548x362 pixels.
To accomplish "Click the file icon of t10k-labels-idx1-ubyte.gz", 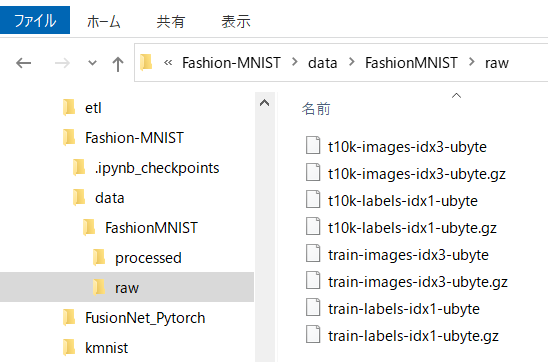I will [x=313, y=226].
